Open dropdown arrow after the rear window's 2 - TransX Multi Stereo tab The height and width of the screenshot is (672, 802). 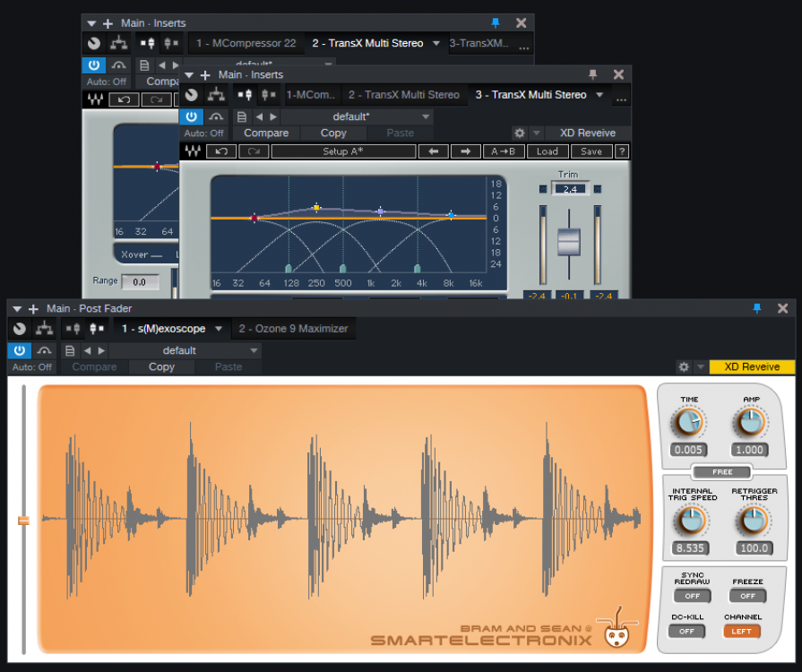tap(436, 43)
